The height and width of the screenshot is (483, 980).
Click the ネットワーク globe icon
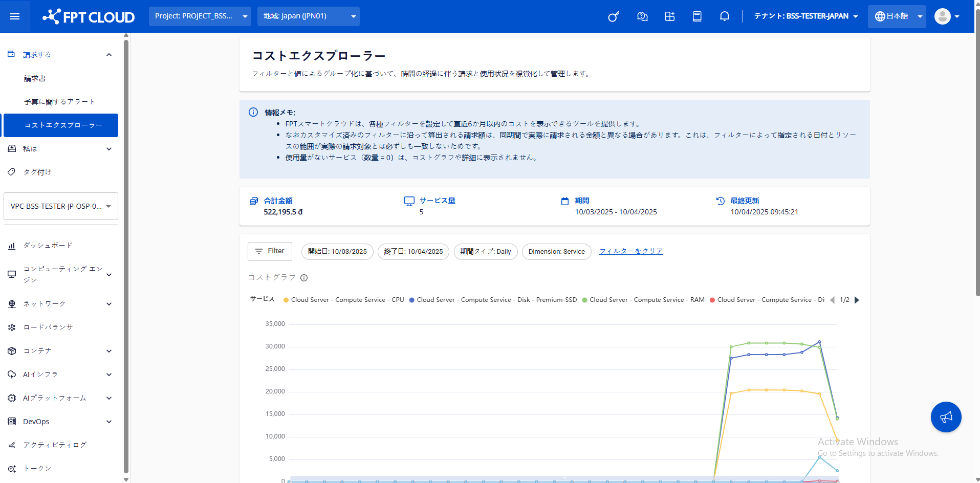click(12, 304)
